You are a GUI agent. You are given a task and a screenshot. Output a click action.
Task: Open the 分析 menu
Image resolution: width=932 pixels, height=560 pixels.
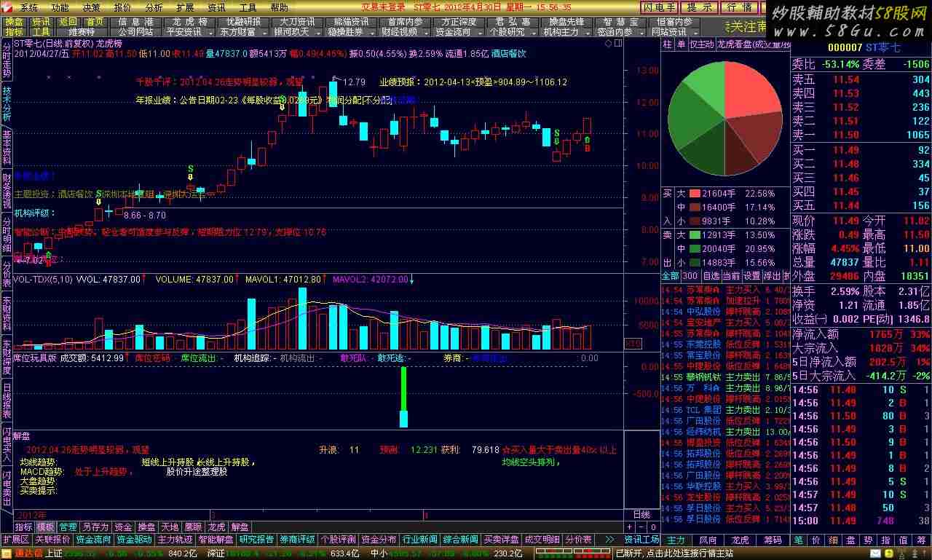tap(154, 7)
